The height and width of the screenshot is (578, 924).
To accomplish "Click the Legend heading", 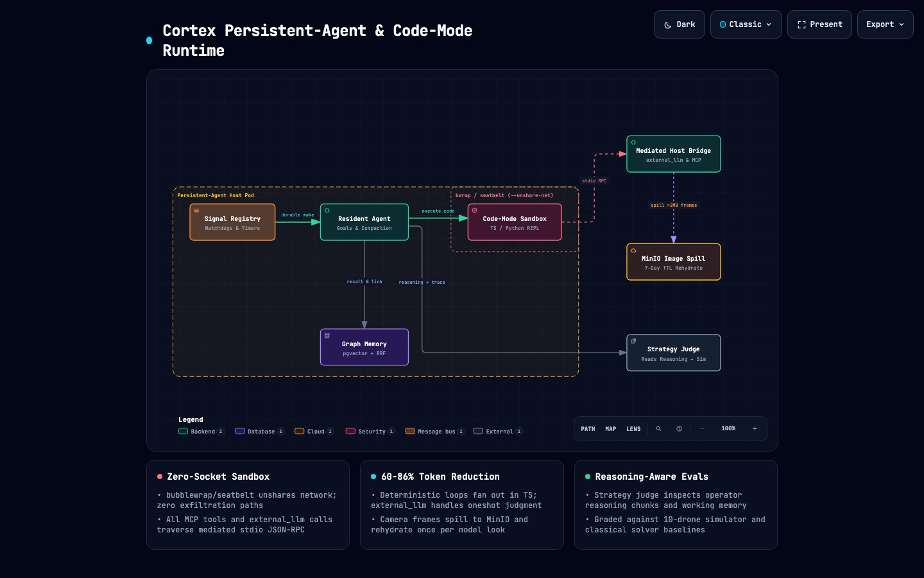I will click(191, 419).
